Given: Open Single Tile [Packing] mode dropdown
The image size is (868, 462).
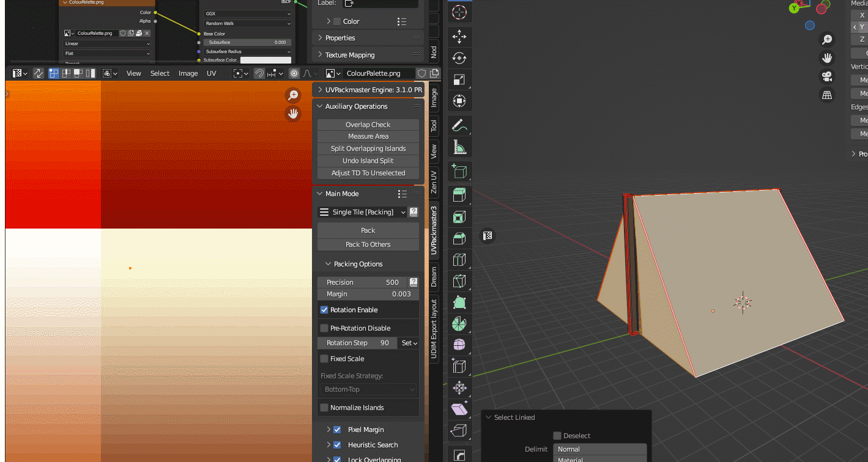Looking at the screenshot, I should [363, 212].
